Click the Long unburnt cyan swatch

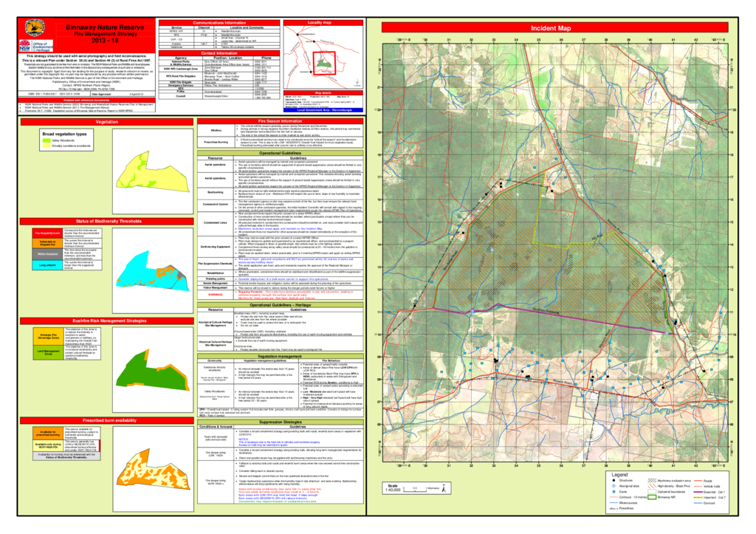point(47,265)
